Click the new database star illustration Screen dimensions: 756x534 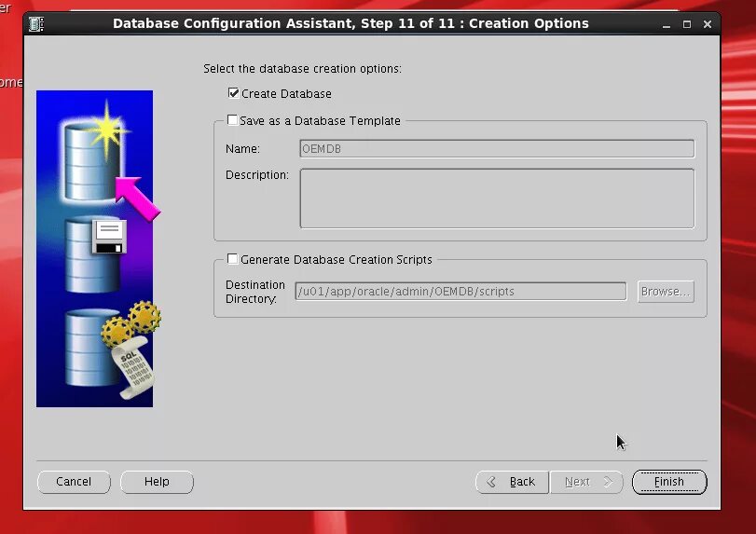(x=95, y=154)
